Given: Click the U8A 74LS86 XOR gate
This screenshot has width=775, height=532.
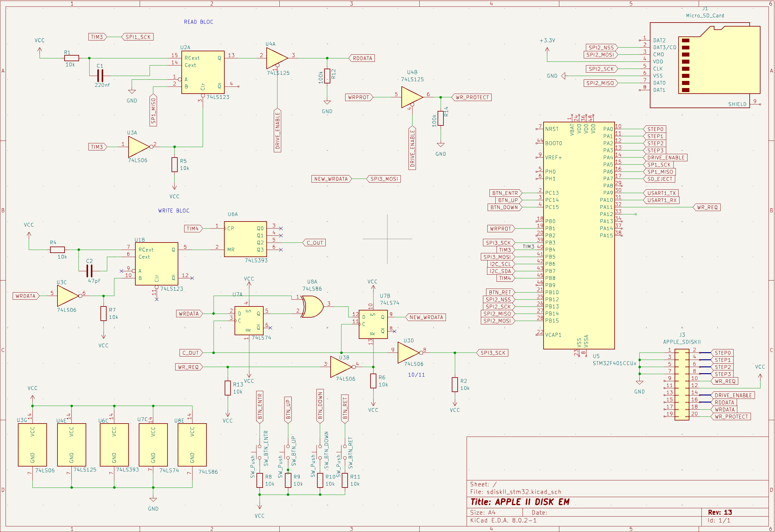Looking at the screenshot, I should 312,306.
